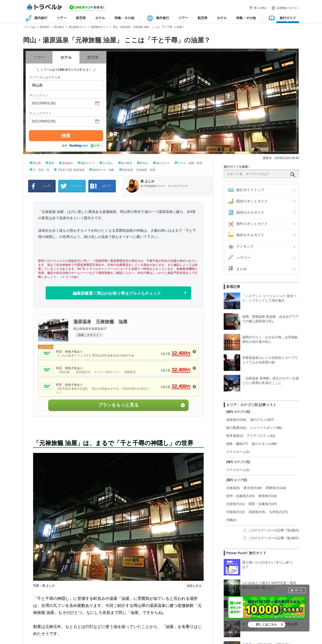Open the 伊香保温泉 article link
This screenshot has height=644, width=322.
pos(270,360)
